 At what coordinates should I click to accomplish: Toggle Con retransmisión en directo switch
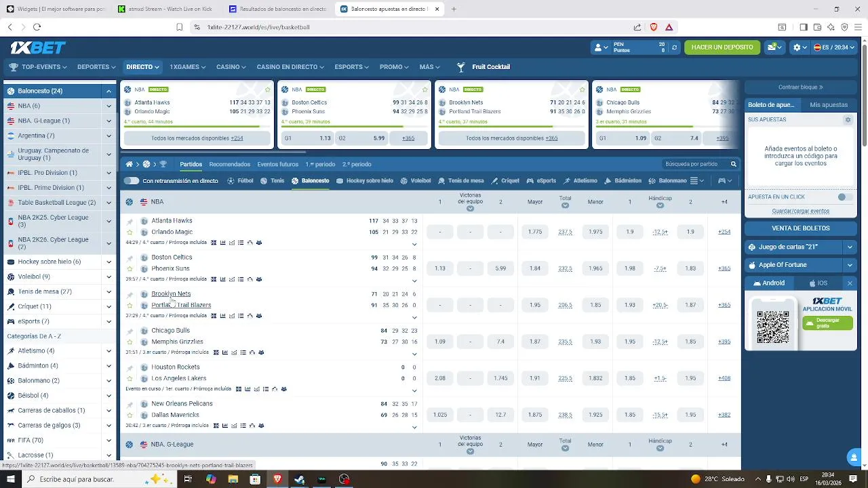pyautogui.click(x=131, y=181)
